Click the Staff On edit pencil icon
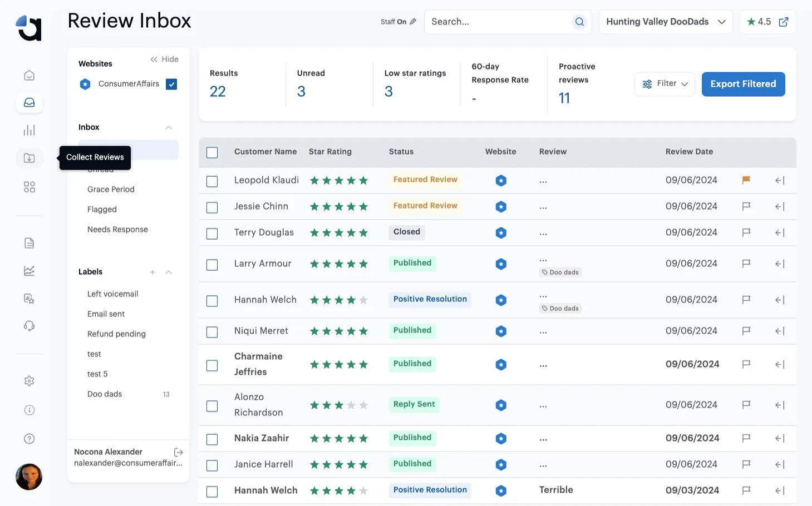812x506 pixels. tap(413, 22)
